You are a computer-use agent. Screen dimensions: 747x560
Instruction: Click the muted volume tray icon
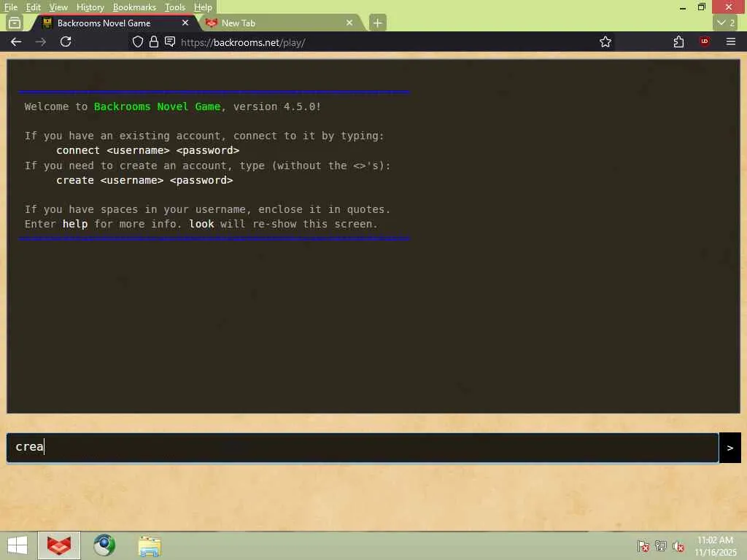click(x=678, y=546)
